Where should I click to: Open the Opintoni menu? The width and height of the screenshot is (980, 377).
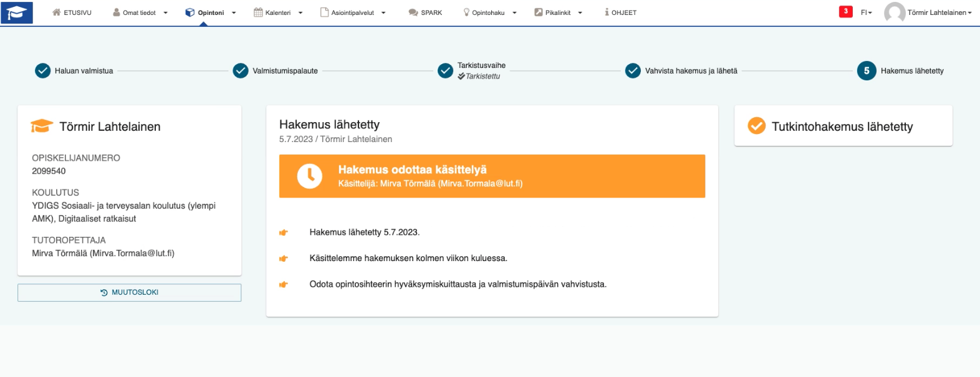click(211, 12)
